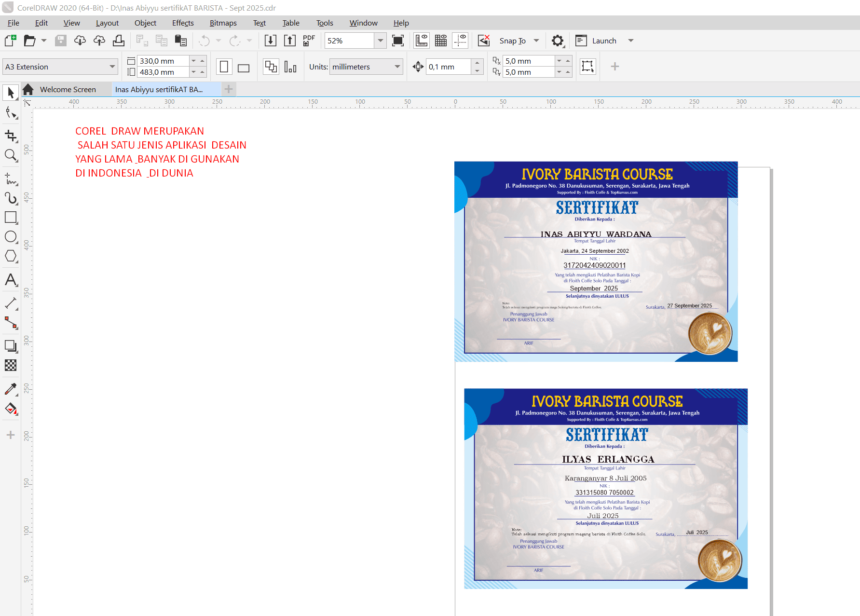
Task: Expand the zoom level dropdown
Action: 380,41
